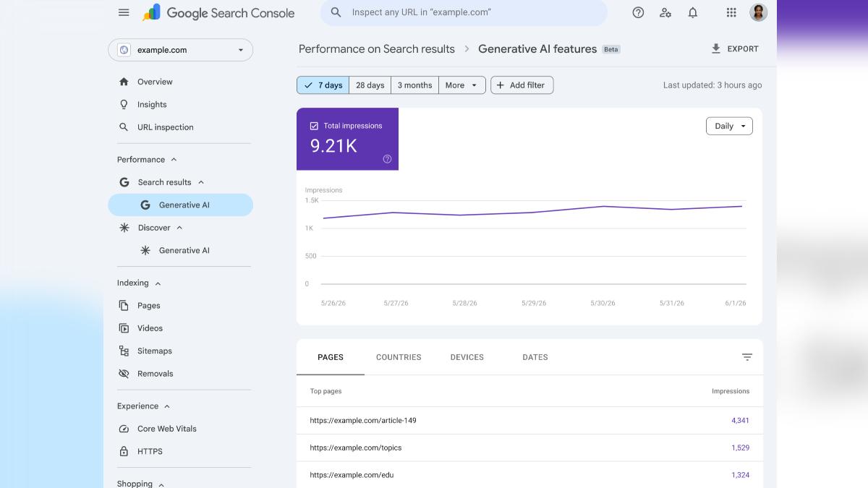
Task: Select the 3 months date range
Action: coord(414,85)
